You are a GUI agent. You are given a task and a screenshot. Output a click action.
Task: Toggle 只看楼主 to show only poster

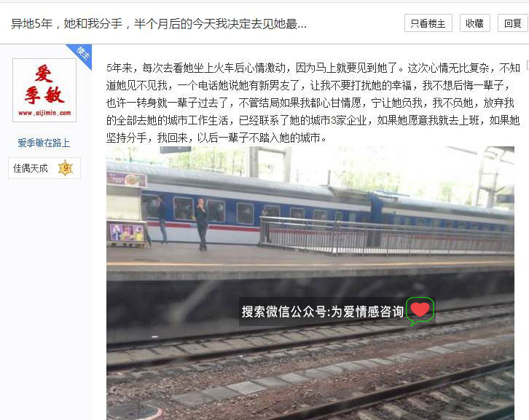428,23
